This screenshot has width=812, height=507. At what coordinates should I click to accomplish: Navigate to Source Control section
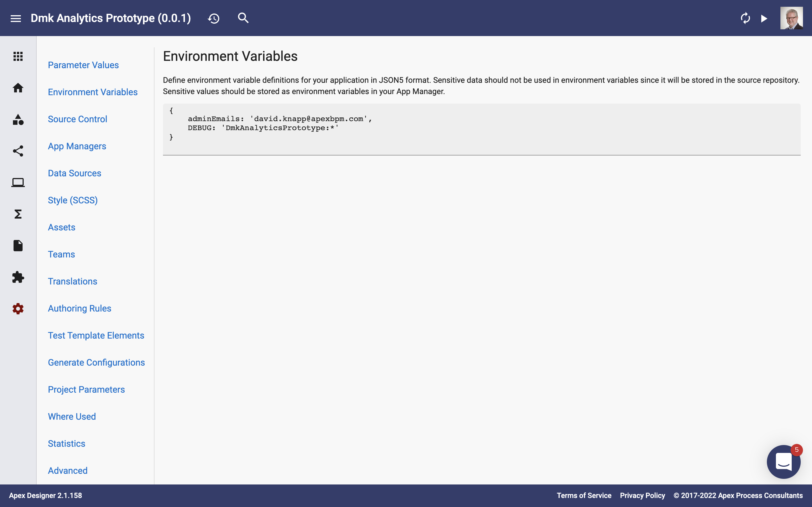(x=77, y=119)
